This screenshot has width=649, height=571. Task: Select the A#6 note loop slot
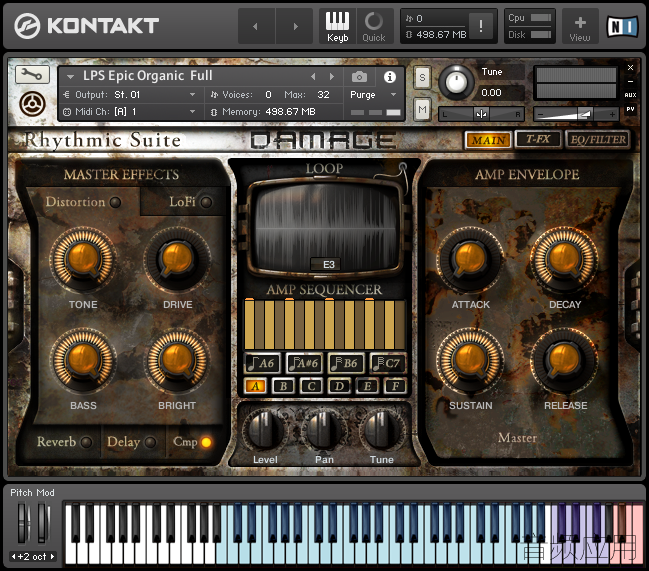[x=304, y=363]
